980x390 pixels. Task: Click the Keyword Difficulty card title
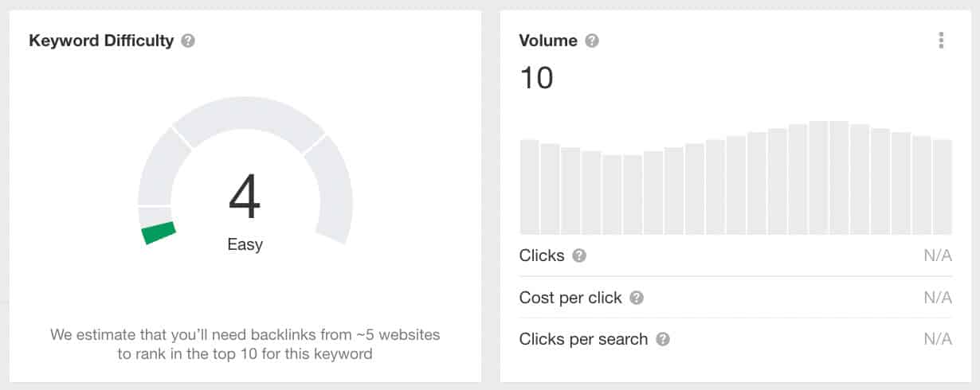pos(101,41)
